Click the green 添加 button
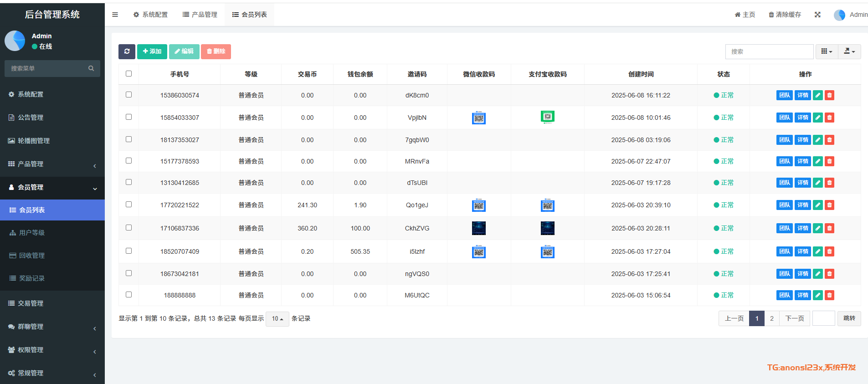The height and width of the screenshot is (384, 868). coord(152,51)
